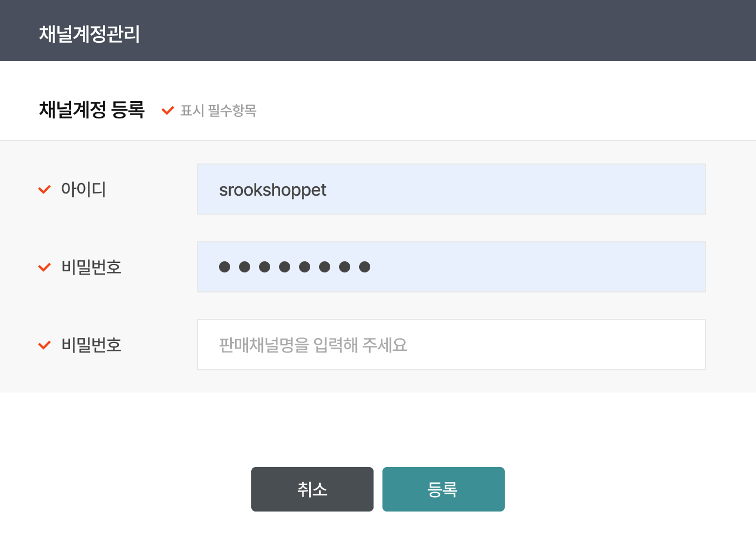The width and height of the screenshot is (756, 556).
Task: Click the check icon next to 표시 필수항목
Action: click(x=168, y=110)
